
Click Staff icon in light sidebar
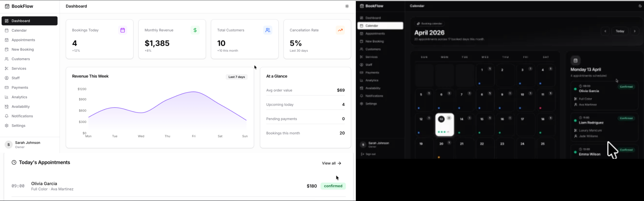(7, 78)
